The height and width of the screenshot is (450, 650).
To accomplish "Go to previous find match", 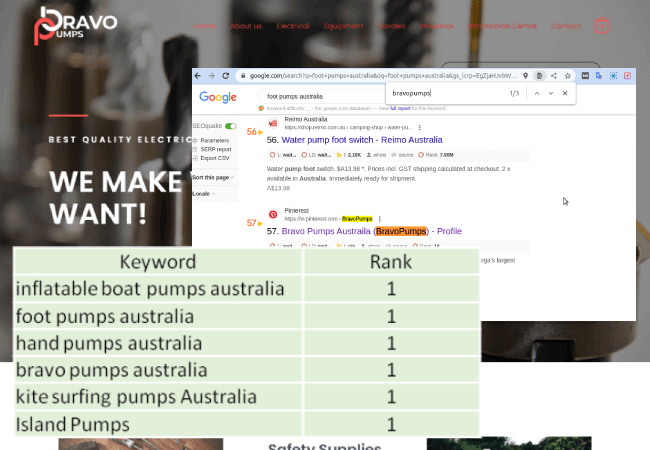I will (537, 93).
